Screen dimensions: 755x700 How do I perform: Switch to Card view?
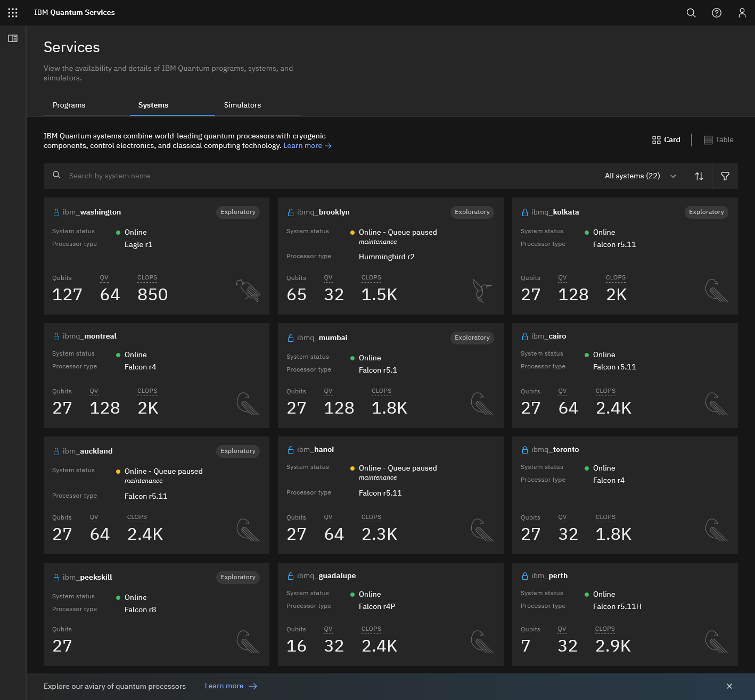click(666, 140)
